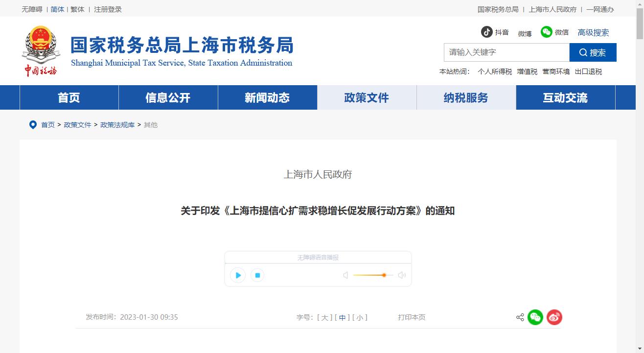This screenshot has width=644, height=353.
Task: Share article to WeChat green icon
Action: (535, 317)
